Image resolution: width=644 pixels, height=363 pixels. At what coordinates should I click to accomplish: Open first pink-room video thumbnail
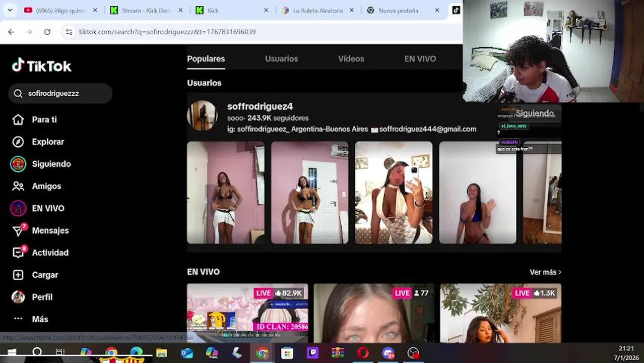click(x=226, y=193)
